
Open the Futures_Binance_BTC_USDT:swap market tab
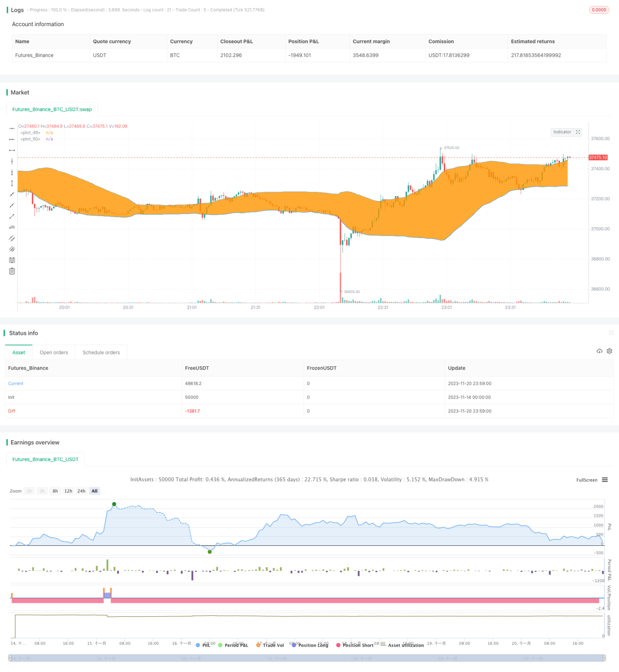point(52,110)
